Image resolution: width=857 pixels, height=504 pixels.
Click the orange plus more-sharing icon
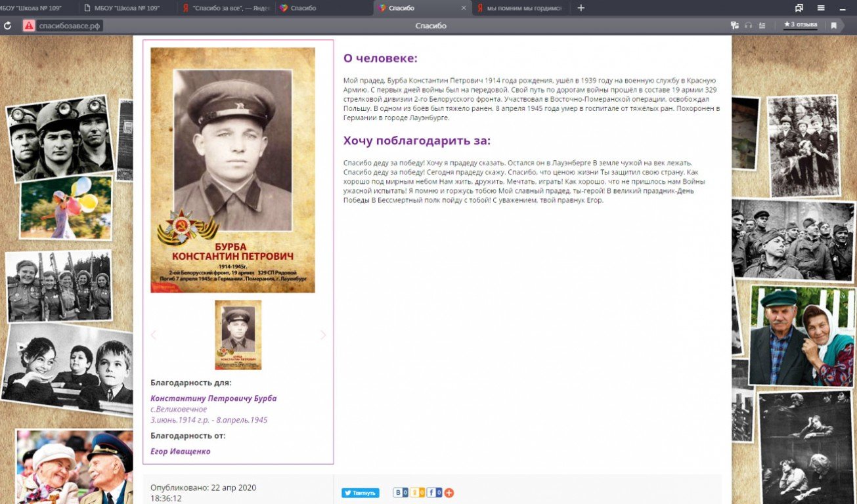[x=449, y=493]
